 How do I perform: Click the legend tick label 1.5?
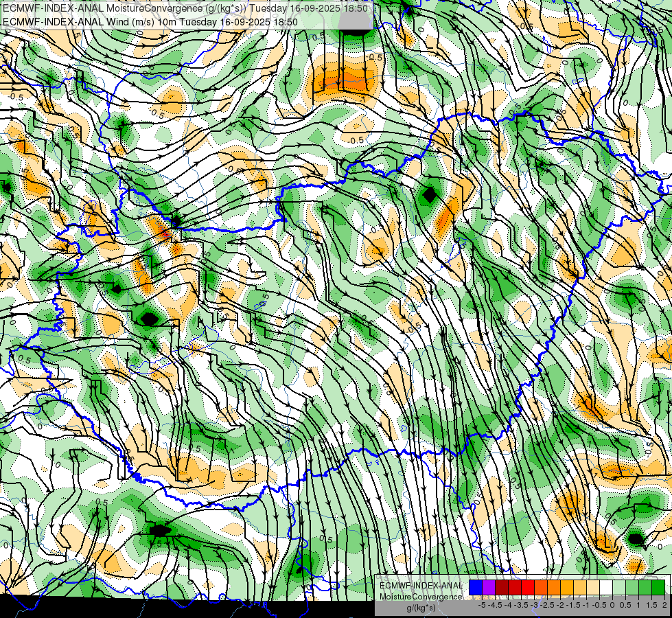pyautogui.click(x=651, y=605)
